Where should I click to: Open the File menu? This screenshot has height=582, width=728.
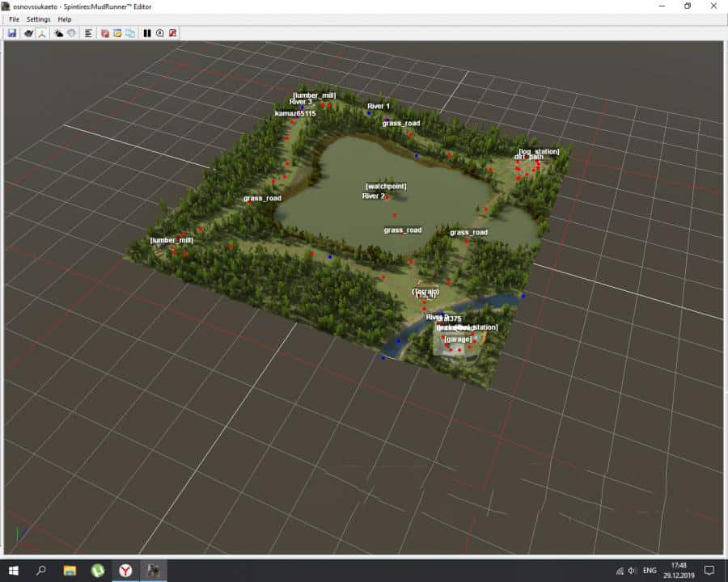[14, 19]
